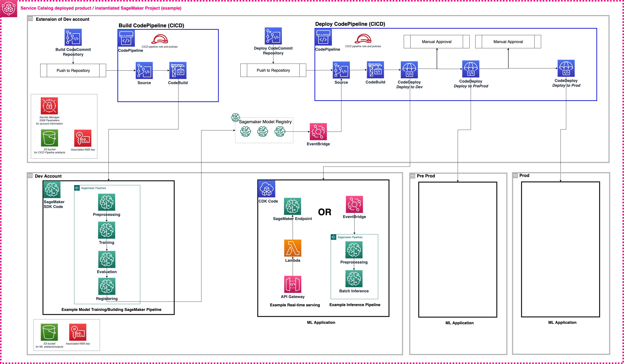Image resolution: width=624 pixels, height=364 pixels.
Task: Select the Service Catalog deployed product heading
Action: click(x=101, y=8)
